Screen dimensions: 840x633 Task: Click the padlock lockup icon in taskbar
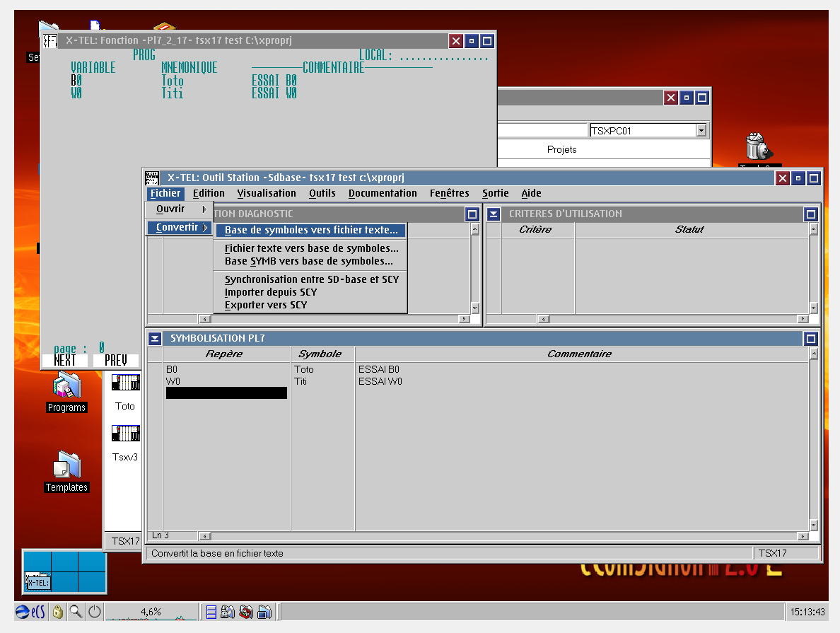pos(58,612)
